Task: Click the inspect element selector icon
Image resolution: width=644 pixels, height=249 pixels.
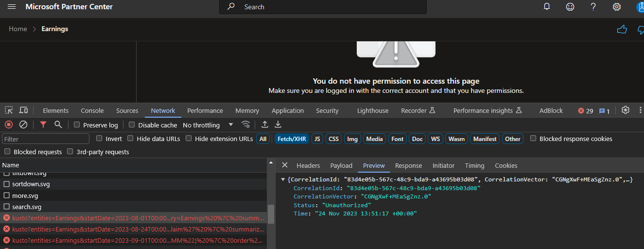Action: coord(9,110)
